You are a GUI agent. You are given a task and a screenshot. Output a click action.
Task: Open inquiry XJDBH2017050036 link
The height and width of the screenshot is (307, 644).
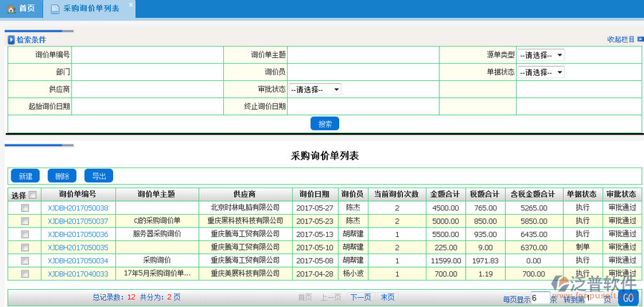[x=77, y=234]
